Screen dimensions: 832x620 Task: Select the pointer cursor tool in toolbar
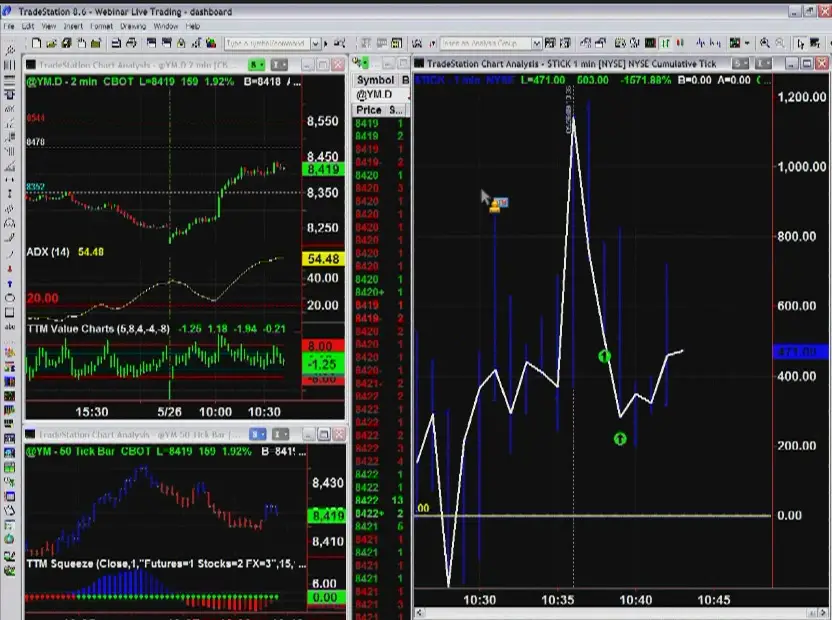click(x=800, y=44)
